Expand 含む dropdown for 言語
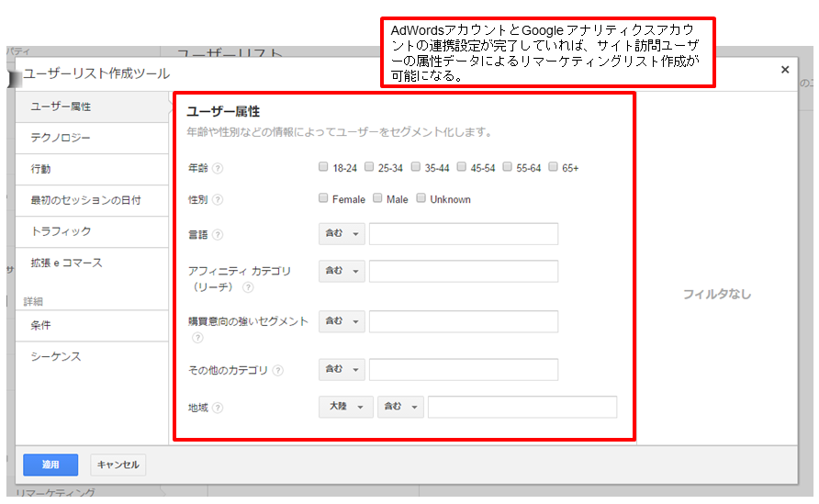The height and width of the screenshot is (504, 819). (342, 234)
